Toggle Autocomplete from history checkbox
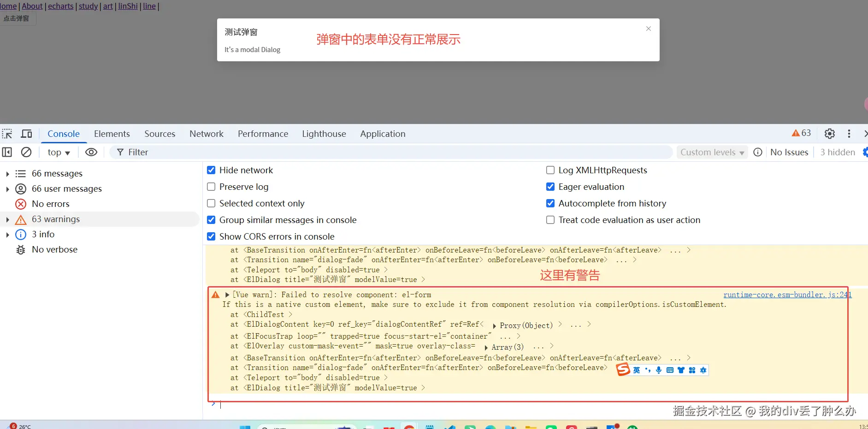 coord(550,203)
